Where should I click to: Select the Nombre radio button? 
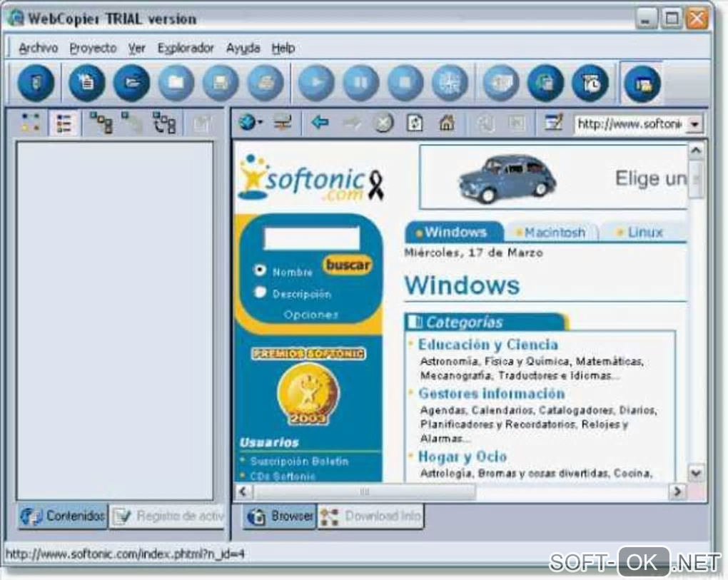point(260,270)
